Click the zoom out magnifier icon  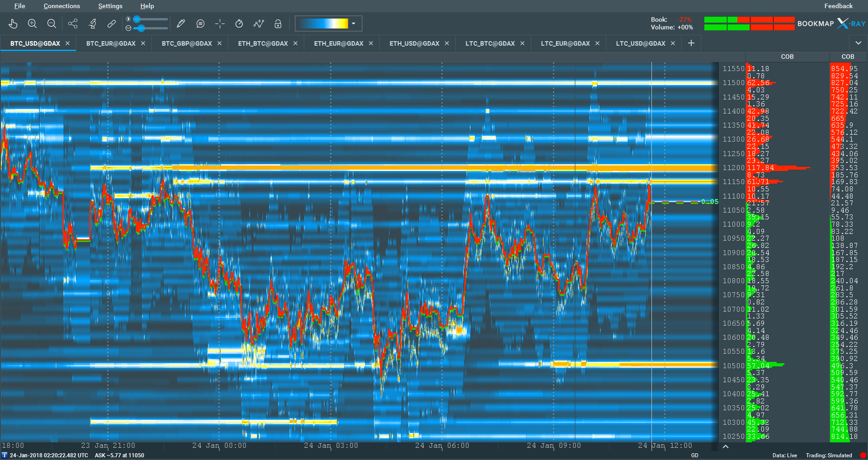point(52,24)
